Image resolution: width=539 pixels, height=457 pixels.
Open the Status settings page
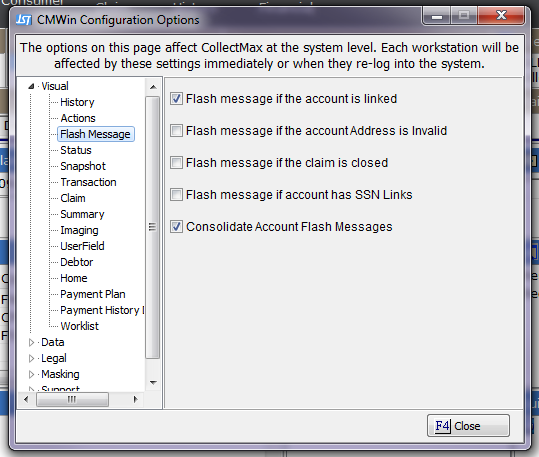pyautogui.click(x=76, y=150)
